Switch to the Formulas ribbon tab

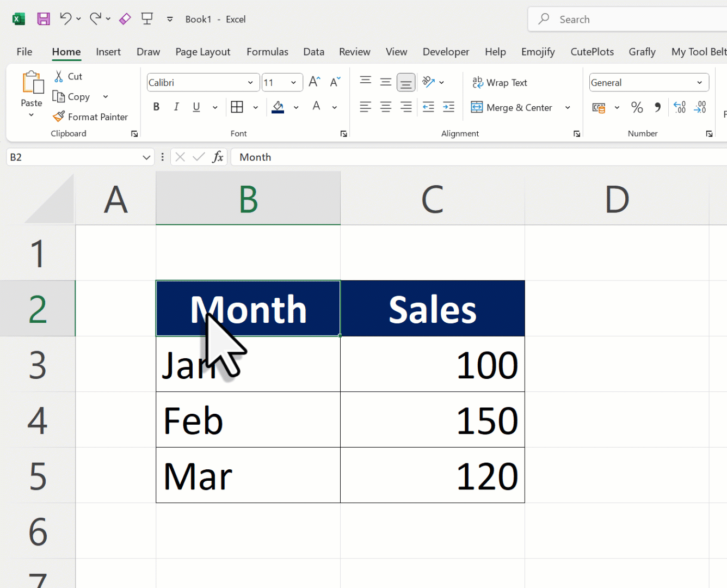267,52
